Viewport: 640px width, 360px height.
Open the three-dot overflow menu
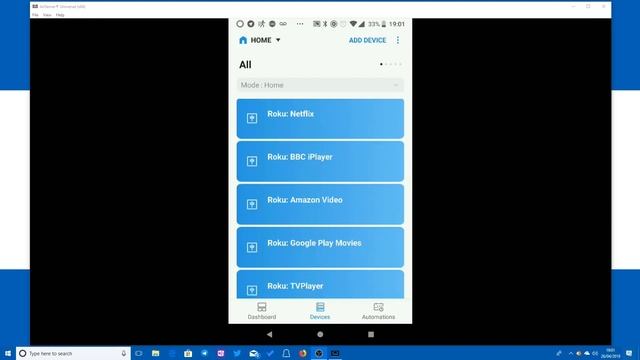click(398, 40)
